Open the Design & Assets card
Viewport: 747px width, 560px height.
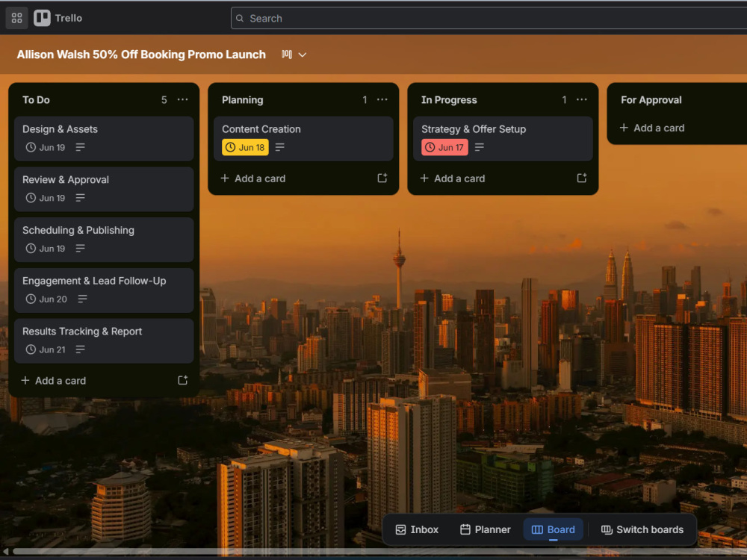[x=104, y=139]
